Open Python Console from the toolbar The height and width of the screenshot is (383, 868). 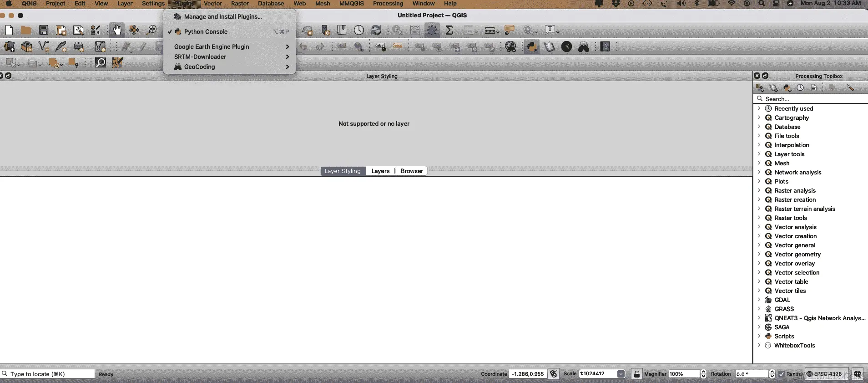(x=531, y=46)
